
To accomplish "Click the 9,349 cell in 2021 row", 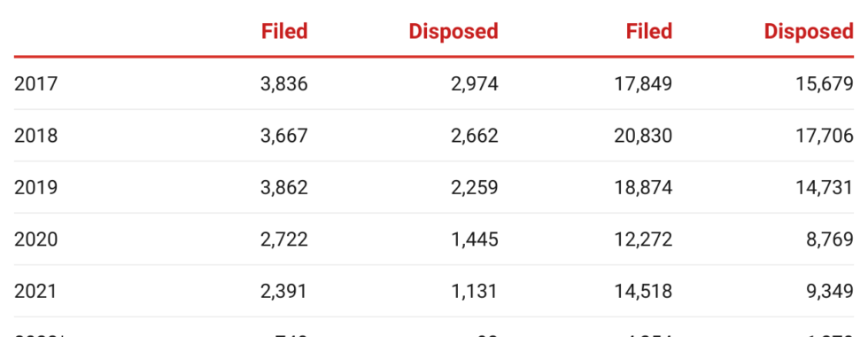I will tap(829, 291).
